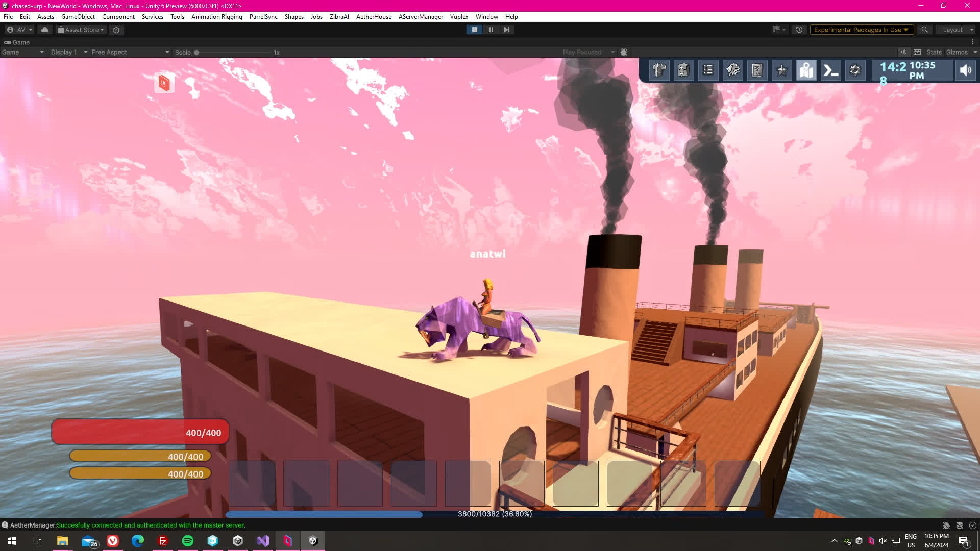Expand the Layout dropdown
The image size is (980, 551).
pos(955,30)
